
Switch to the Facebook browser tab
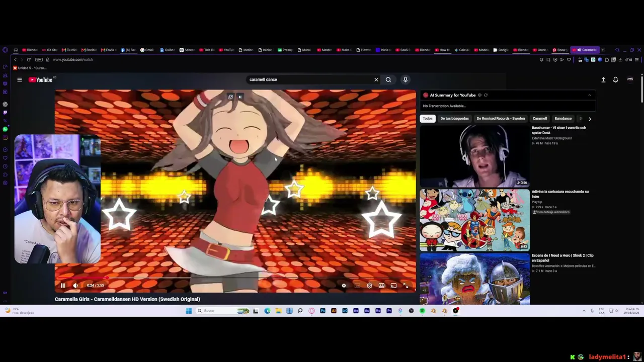pyautogui.click(x=128, y=50)
